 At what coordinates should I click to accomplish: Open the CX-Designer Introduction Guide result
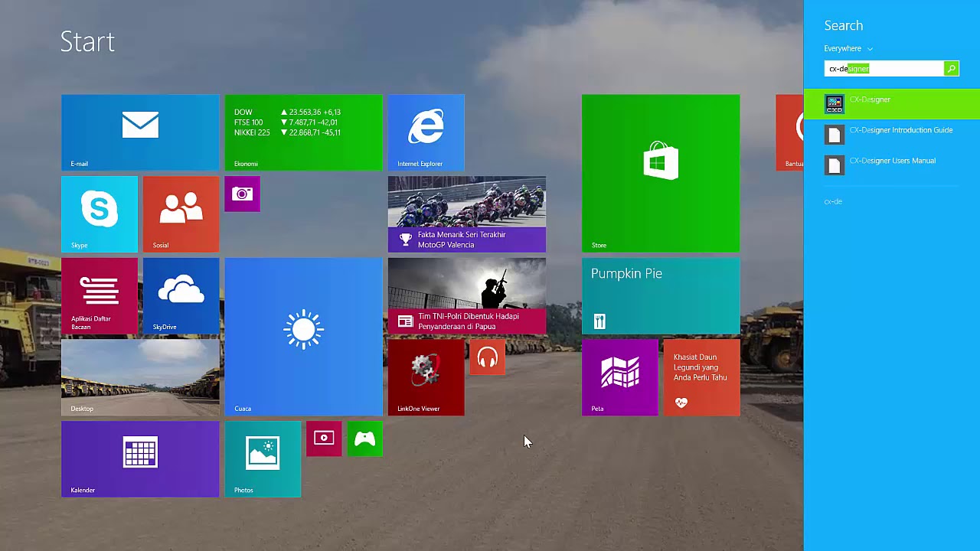coord(892,135)
